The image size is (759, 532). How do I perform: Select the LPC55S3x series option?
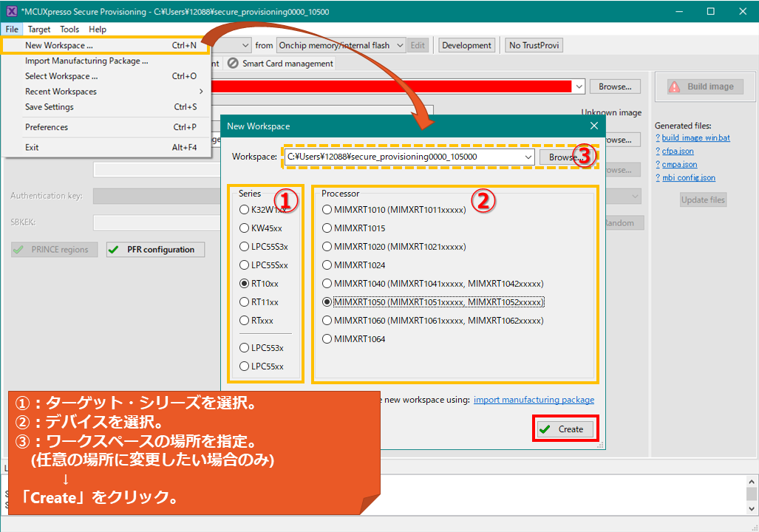[245, 247]
